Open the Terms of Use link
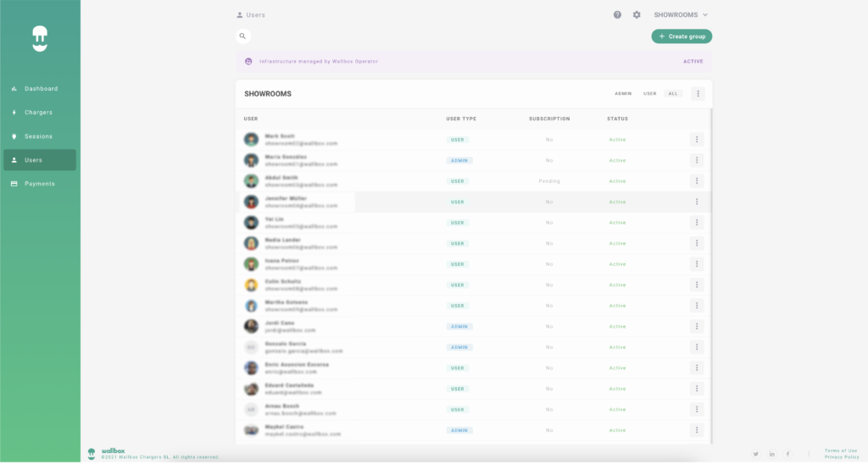 [x=840, y=451]
